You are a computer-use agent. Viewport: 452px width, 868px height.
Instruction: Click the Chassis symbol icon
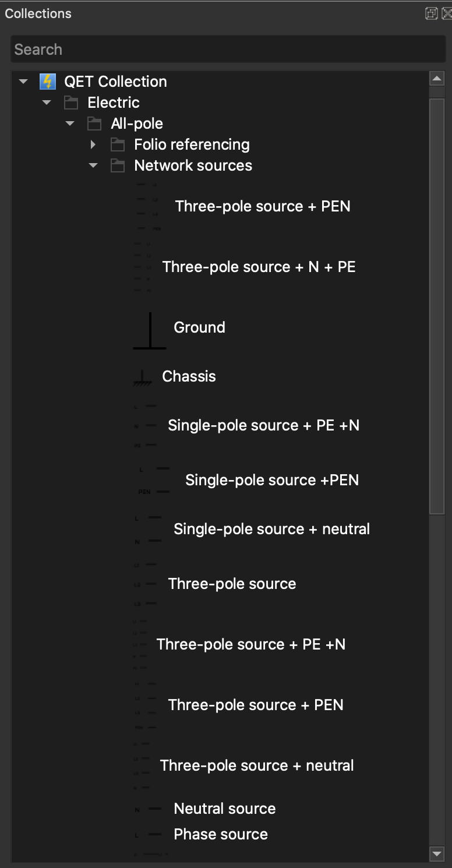pyautogui.click(x=142, y=377)
